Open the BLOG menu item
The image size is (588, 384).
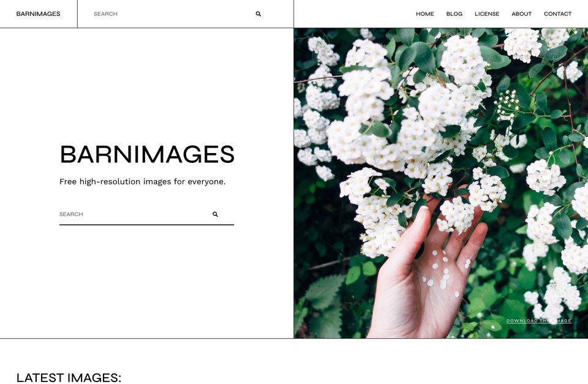click(454, 14)
